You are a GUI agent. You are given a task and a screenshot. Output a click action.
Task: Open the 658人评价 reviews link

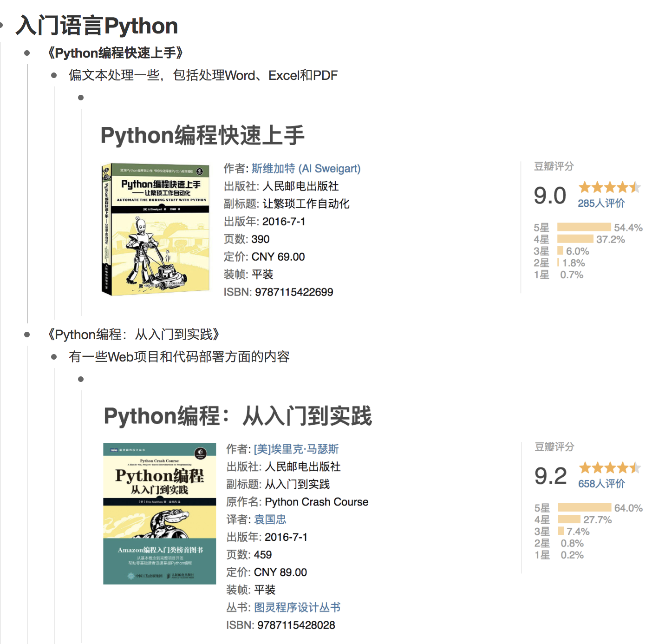[601, 484]
